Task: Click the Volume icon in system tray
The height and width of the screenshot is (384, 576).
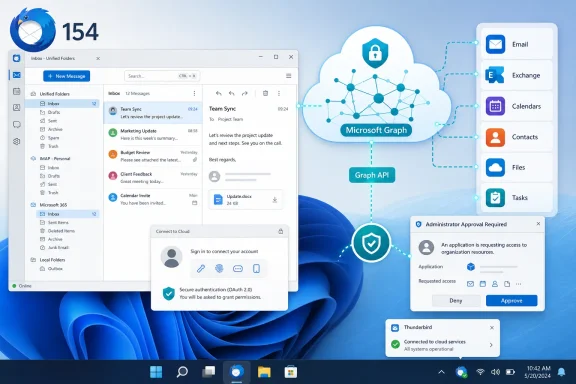Action: click(495, 372)
